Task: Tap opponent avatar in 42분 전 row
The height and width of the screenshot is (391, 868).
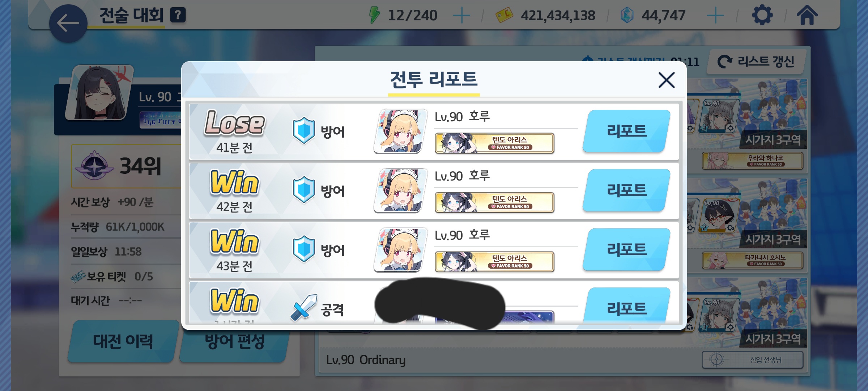Action: tap(400, 190)
